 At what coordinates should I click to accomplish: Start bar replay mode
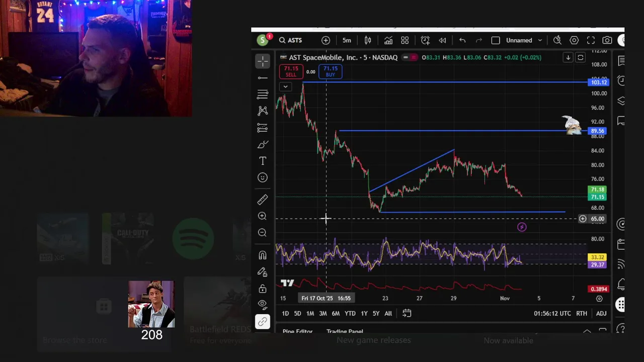click(x=442, y=40)
